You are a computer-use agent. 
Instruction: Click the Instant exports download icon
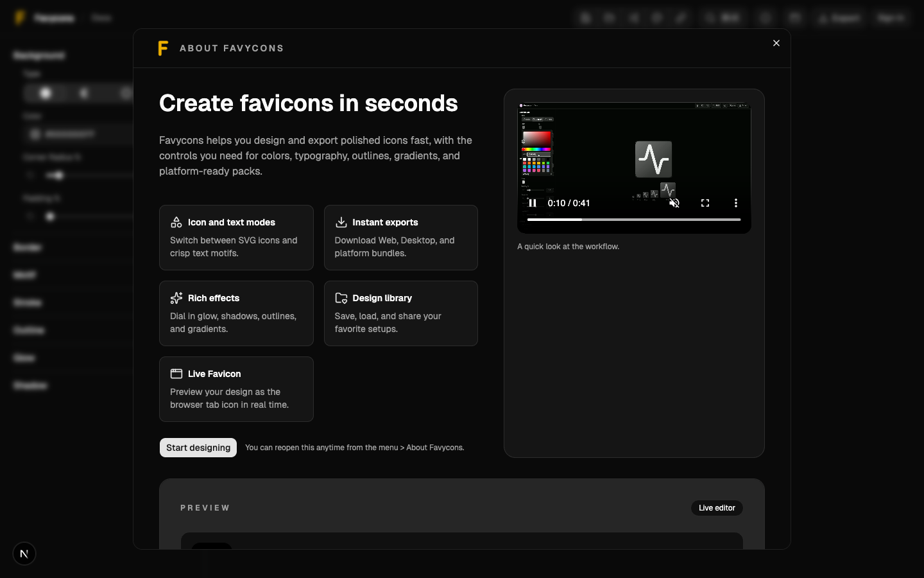point(341,222)
